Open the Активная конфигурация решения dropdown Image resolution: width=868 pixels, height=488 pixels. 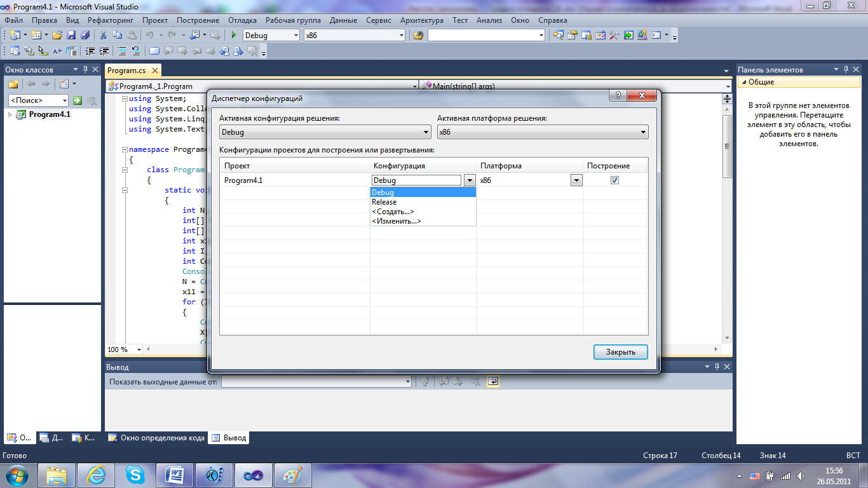325,132
